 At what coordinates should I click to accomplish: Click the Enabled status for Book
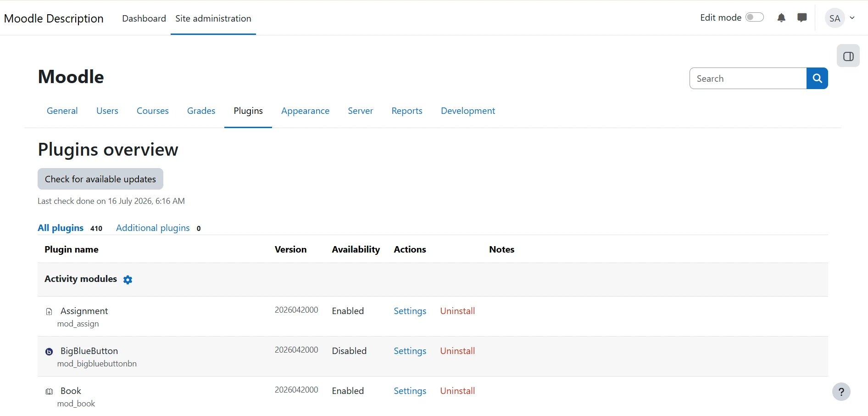[348, 391]
